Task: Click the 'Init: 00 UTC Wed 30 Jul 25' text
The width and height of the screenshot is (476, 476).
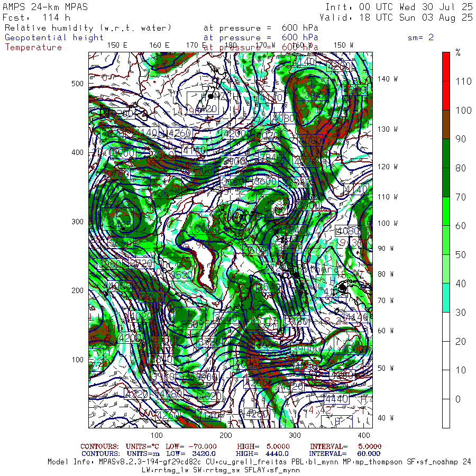Action: tap(399, 7)
